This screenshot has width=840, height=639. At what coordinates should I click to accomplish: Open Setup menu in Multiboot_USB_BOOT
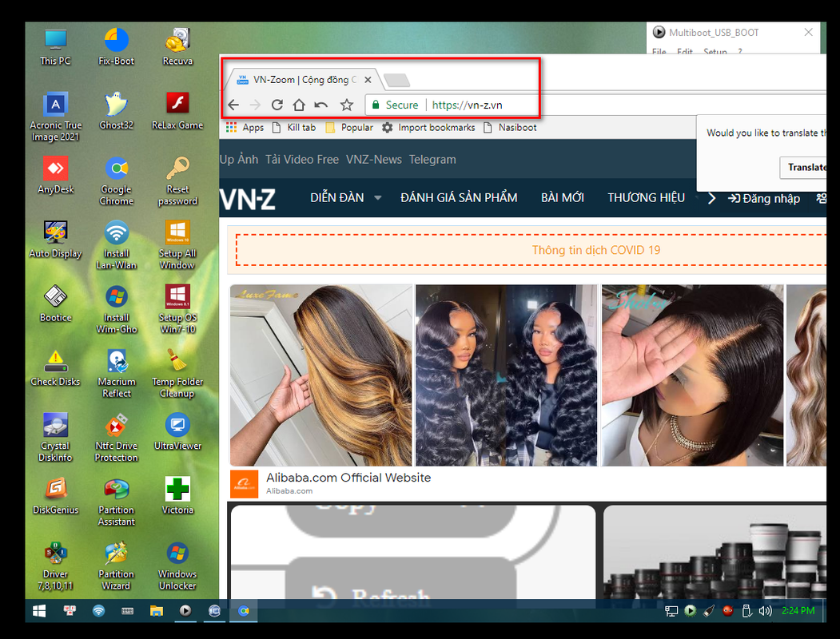(x=715, y=51)
